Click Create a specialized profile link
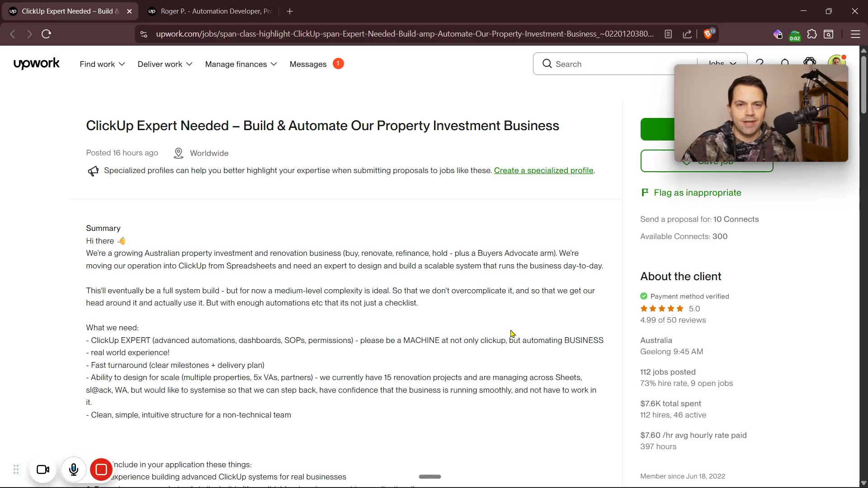The height and width of the screenshot is (488, 868). point(543,170)
